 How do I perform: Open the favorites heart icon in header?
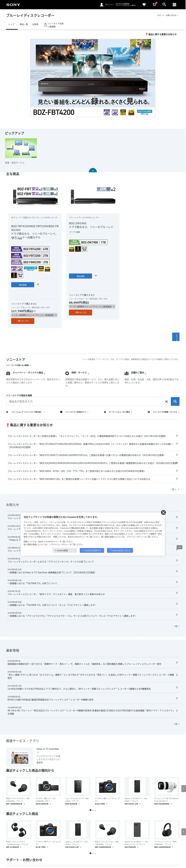[x=144, y=5]
